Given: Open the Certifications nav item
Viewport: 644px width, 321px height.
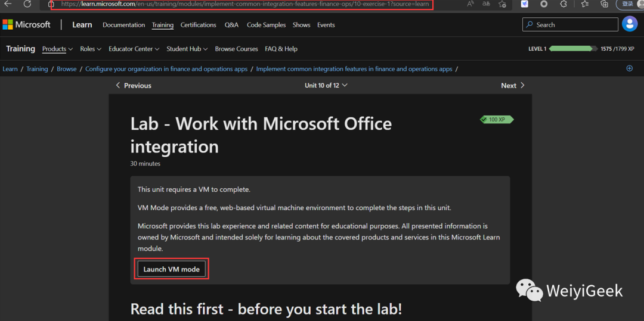Looking at the screenshot, I should pos(199,25).
